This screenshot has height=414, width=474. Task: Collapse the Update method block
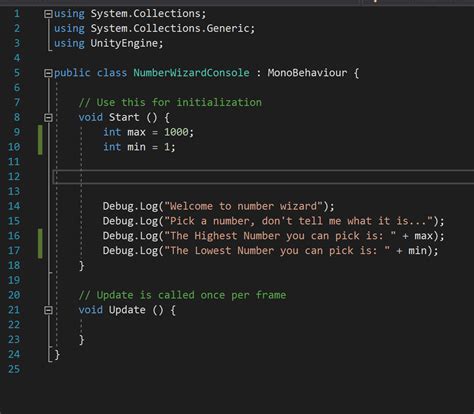(x=48, y=310)
